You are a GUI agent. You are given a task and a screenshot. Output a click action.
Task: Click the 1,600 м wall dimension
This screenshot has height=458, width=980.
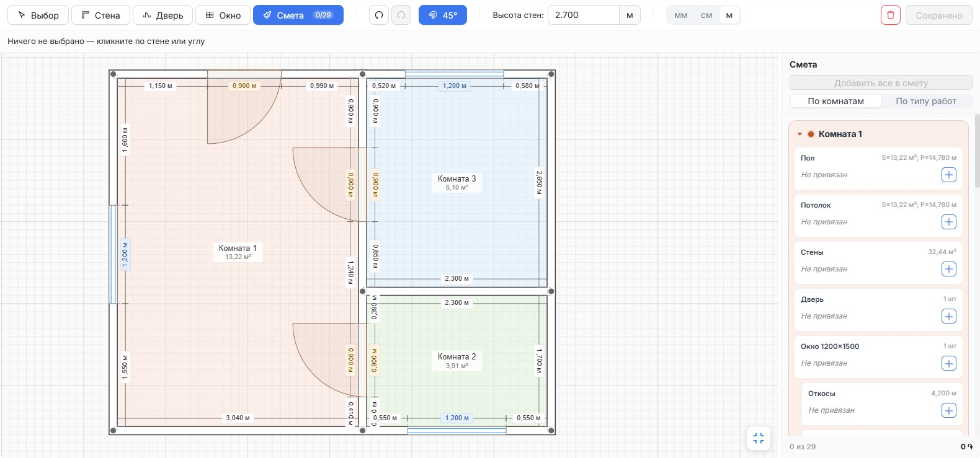[125, 140]
